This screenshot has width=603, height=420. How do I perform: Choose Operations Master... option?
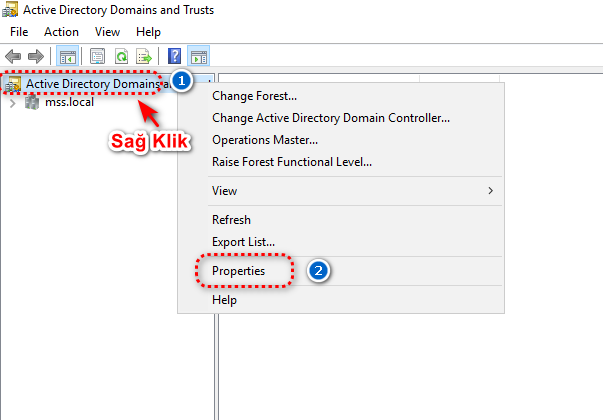click(x=341, y=140)
